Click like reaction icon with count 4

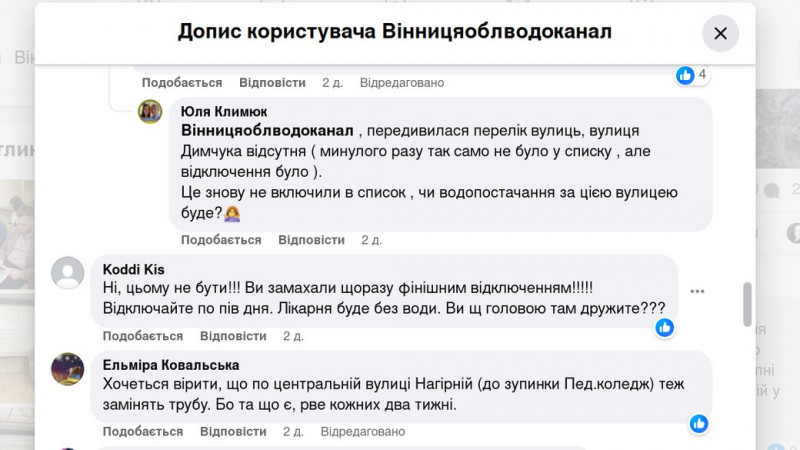[x=685, y=75]
